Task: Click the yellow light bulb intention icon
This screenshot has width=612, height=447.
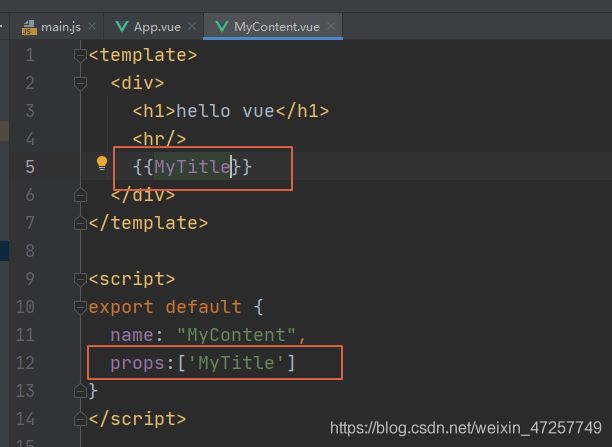Action: click(x=101, y=164)
